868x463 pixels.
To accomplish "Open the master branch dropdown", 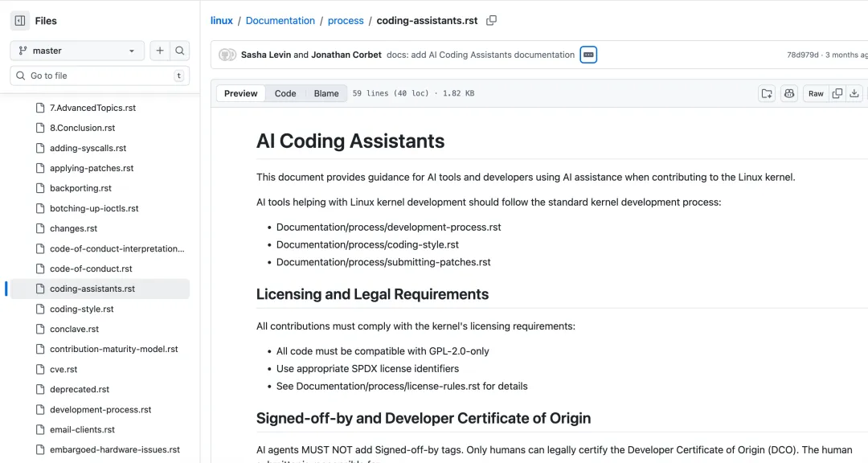I will pyautogui.click(x=77, y=51).
